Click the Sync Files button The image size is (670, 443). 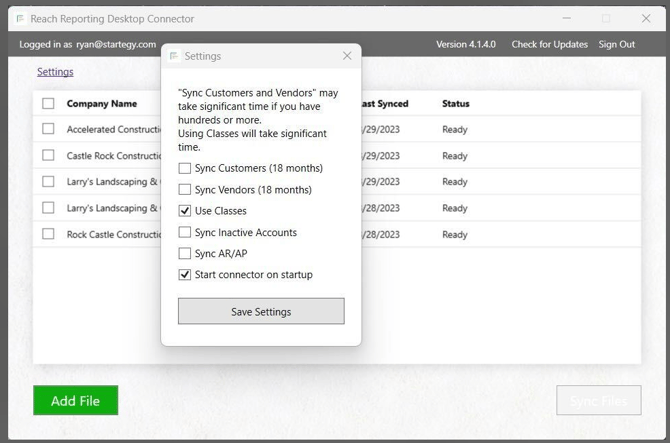tap(598, 400)
